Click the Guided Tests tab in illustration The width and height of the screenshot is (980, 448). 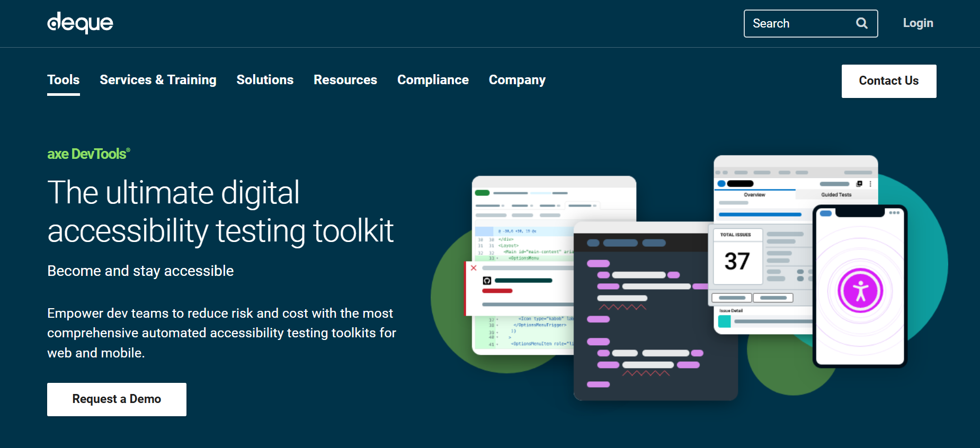pos(836,195)
